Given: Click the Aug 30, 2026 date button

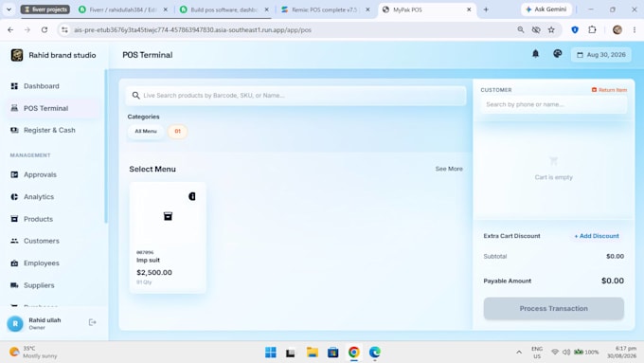Looking at the screenshot, I should [601, 55].
